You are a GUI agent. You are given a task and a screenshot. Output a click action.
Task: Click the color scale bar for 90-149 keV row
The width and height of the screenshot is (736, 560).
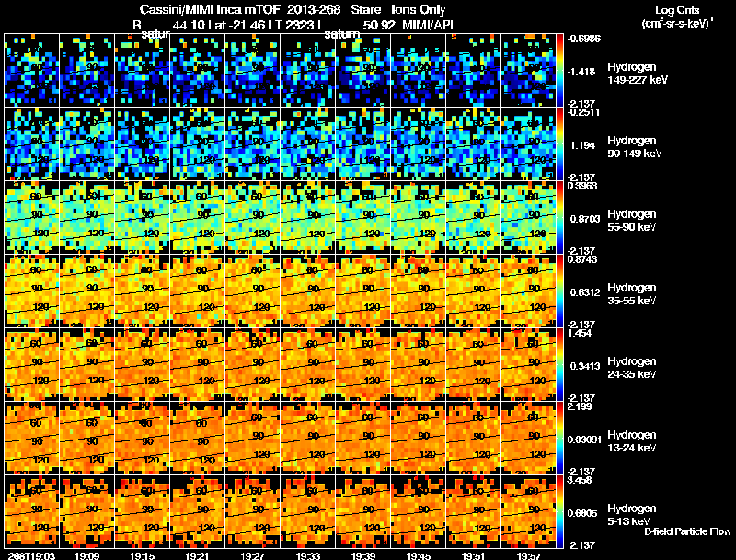[x=559, y=144]
